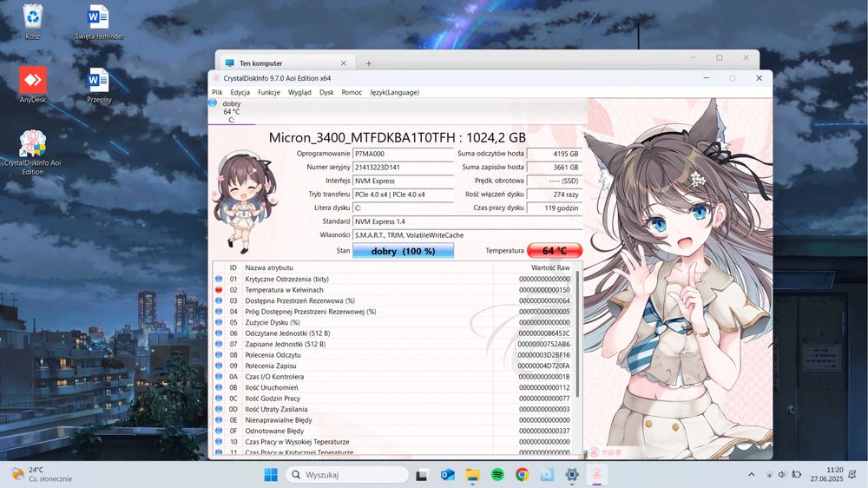Select the Czas I/O Kontrolera row
Screen dimensions: 868x488
click(394, 377)
